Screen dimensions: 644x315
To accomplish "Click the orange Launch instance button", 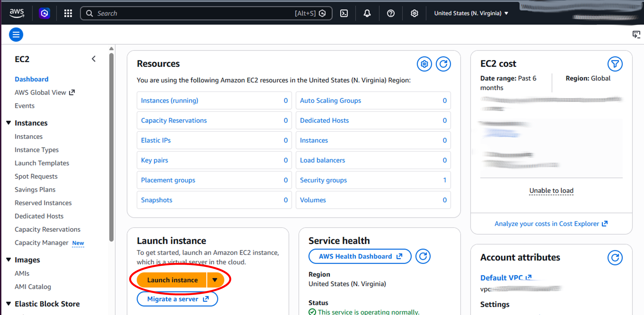I will [172, 280].
